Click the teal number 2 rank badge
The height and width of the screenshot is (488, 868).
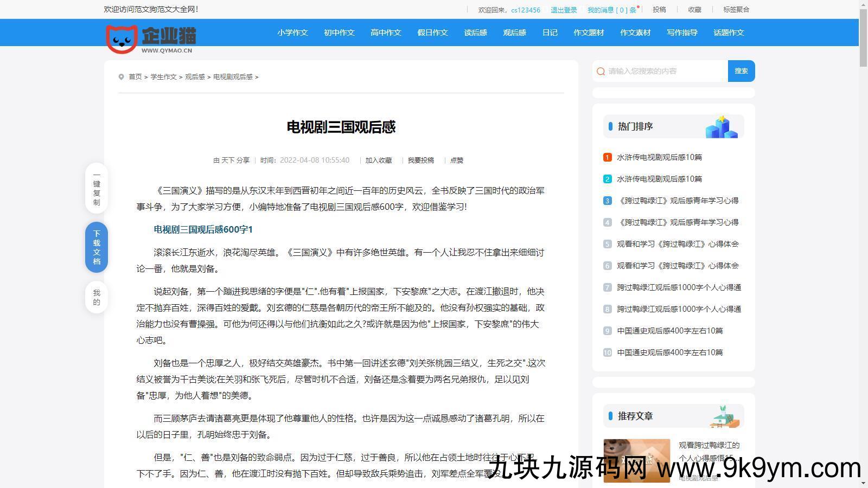[607, 179]
